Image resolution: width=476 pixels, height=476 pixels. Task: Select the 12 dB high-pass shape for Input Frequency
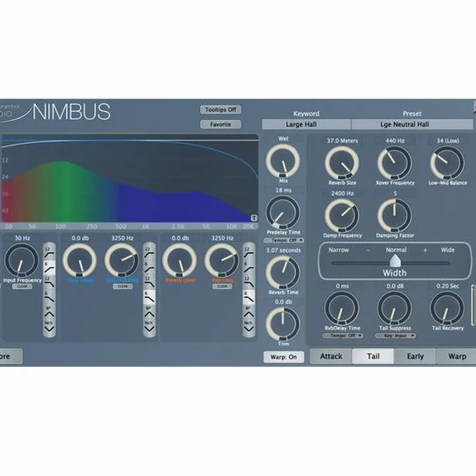49,253
